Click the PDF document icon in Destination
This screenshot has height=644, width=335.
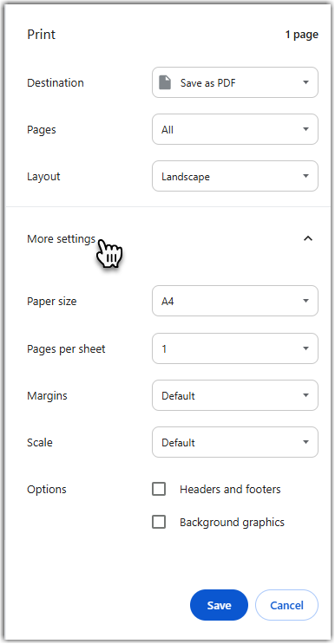(x=165, y=82)
